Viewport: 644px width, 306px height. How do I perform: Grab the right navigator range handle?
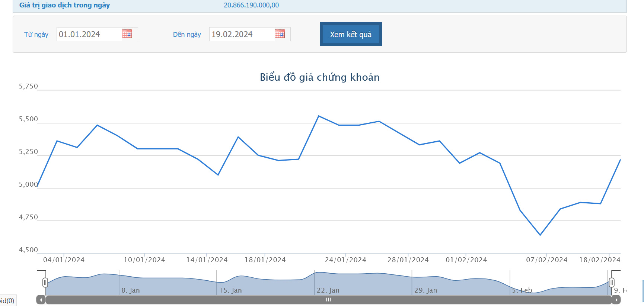point(611,283)
